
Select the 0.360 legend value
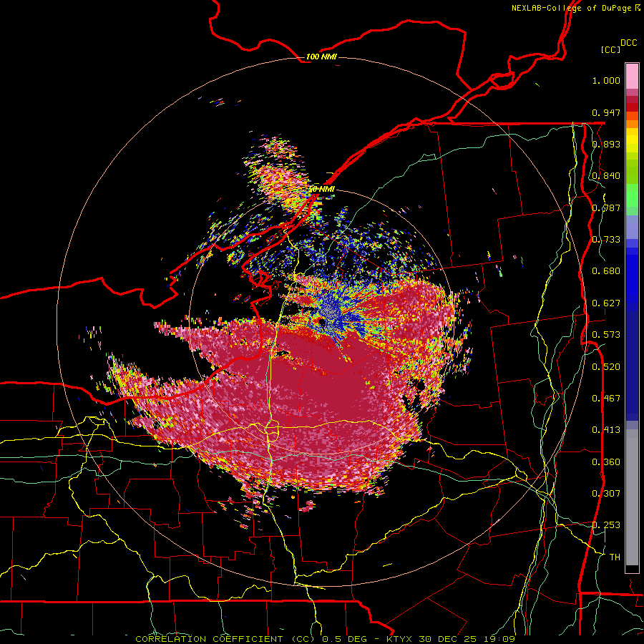(606, 462)
